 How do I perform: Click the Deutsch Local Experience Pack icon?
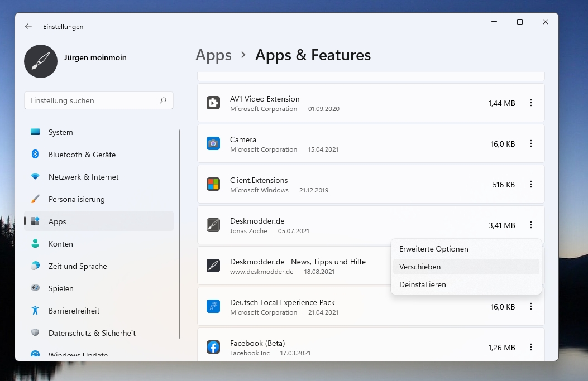tap(213, 306)
